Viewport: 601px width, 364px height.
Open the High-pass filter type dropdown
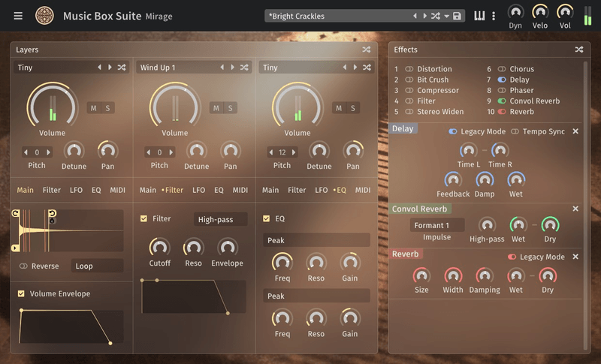pyautogui.click(x=220, y=219)
